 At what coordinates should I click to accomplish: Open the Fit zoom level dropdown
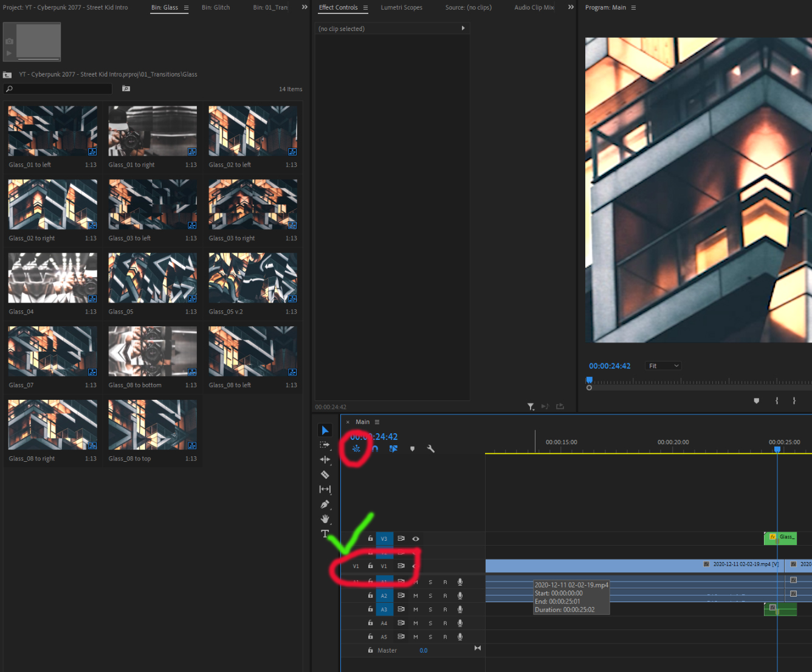663,366
